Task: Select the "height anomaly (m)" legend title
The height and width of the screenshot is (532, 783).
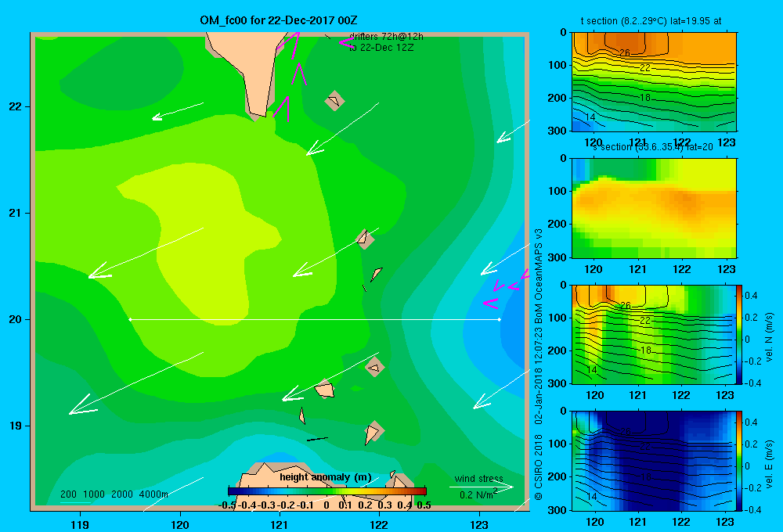Action: pos(326,477)
